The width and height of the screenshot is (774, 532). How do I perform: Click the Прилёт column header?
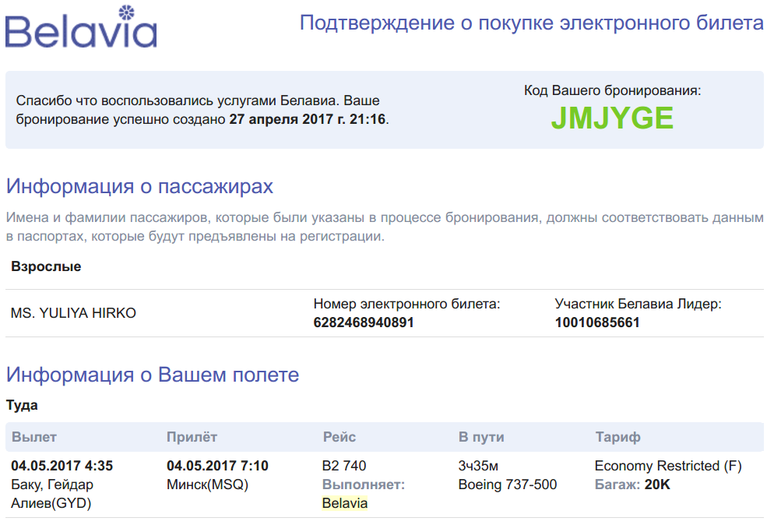coord(192,437)
